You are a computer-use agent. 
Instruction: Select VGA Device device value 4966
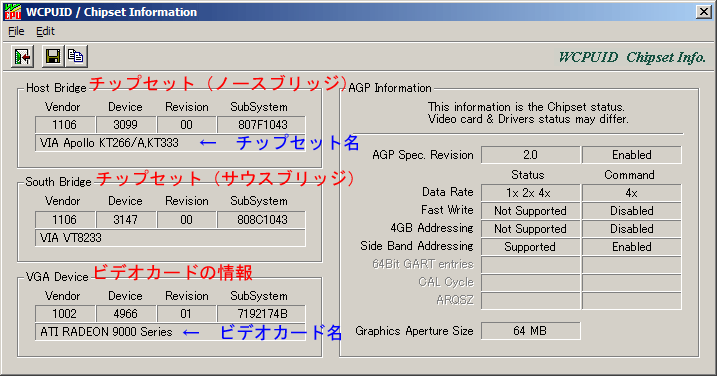(126, 314)
